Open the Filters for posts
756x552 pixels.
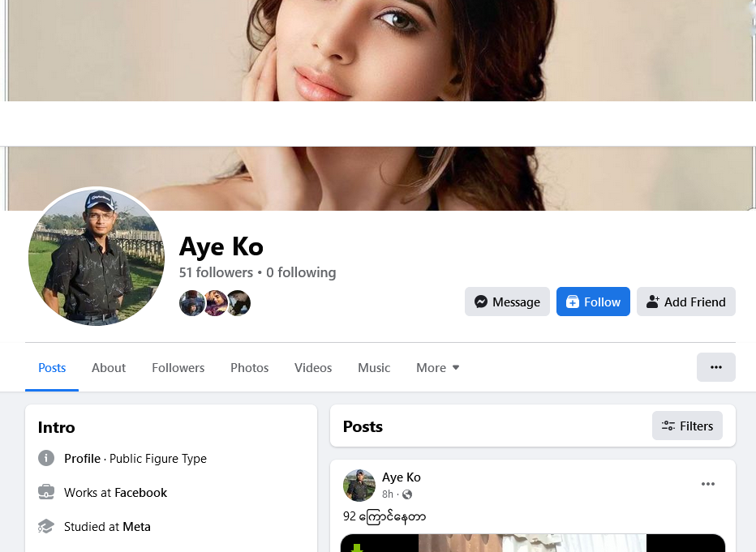(687, 426)
